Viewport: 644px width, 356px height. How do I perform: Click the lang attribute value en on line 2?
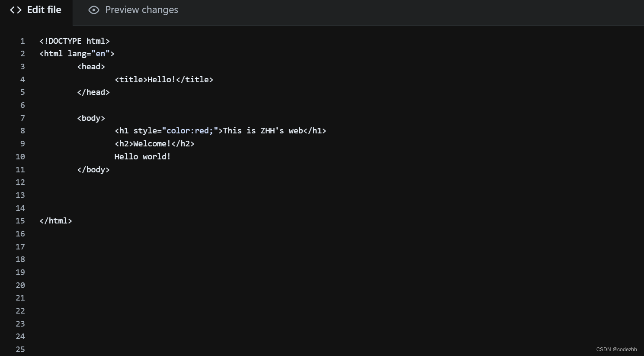[100, 53]
